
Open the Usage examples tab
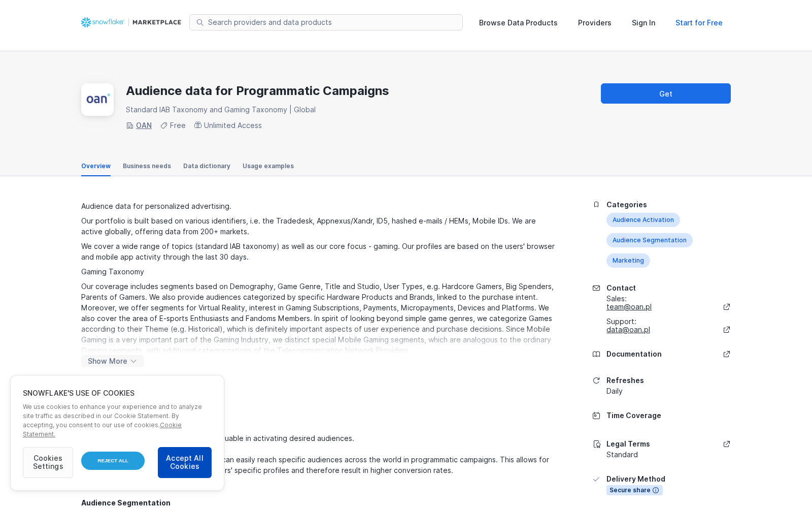[268, 166]
